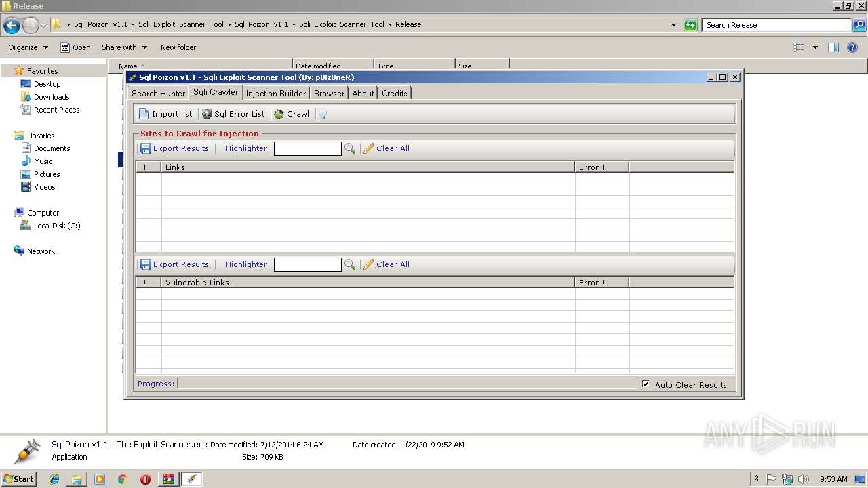This screenshot has height=488, width=868.
Task: Click the upper Highlighter search magnifier icon
Action: tap(350, 148)
